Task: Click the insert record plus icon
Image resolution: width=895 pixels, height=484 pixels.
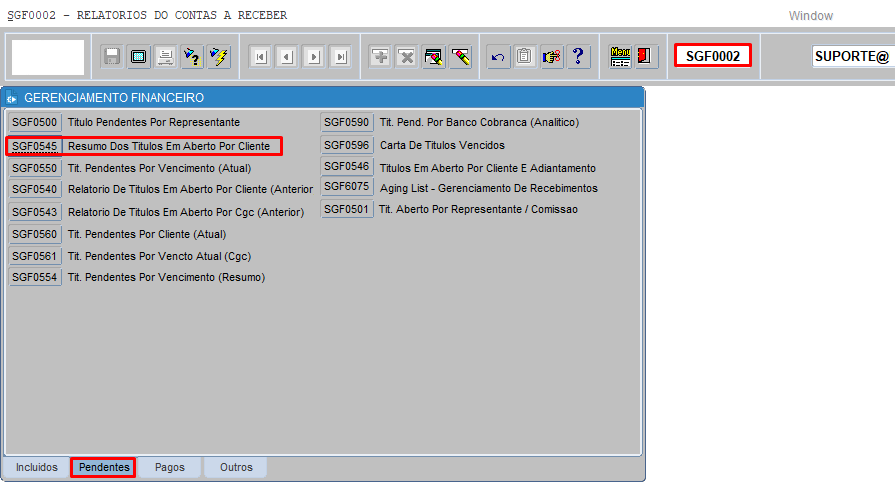Action: 380,57
